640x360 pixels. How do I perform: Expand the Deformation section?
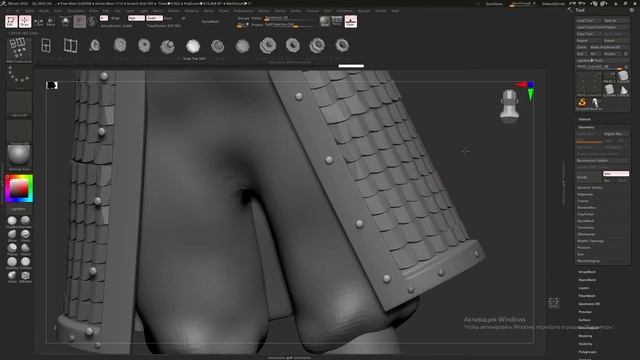point(588,328)
